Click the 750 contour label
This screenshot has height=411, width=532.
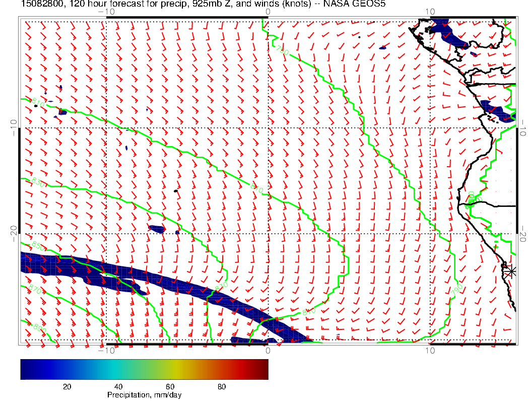pyautogui.click(x=282, y=51)
